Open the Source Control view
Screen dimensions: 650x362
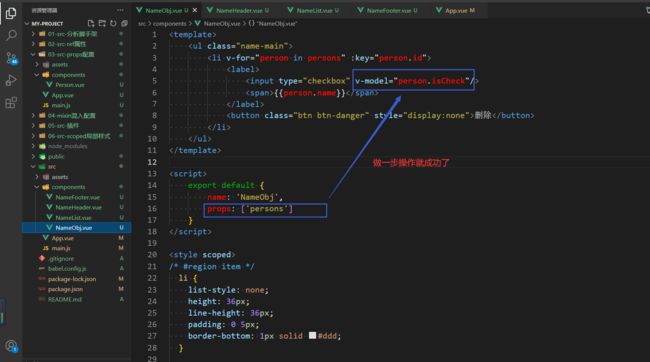pos(11,58)
